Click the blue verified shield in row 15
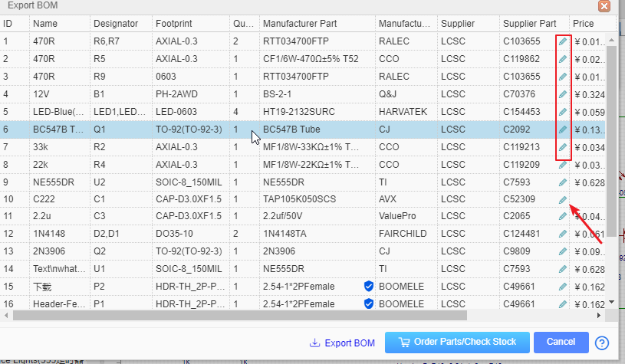The width and height of the screenshot is (625, 364). pyautogui.click(x=368, y=286)
